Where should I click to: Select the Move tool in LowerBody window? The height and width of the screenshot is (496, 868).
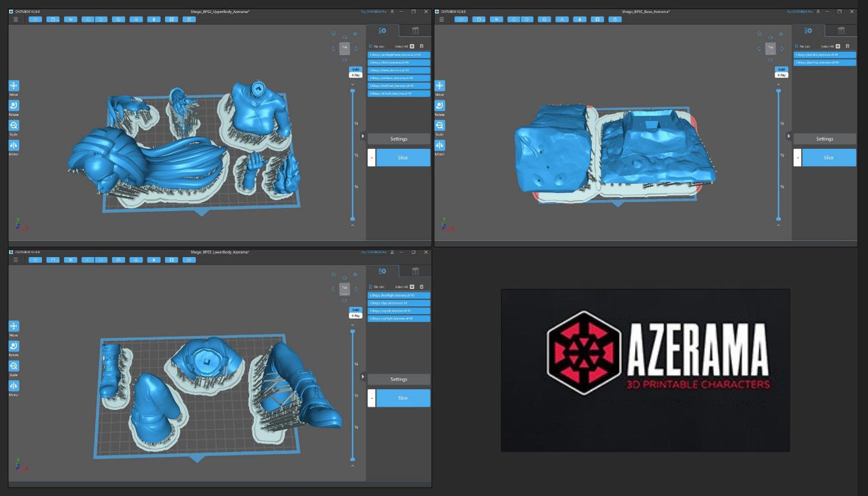coord(14,326)
